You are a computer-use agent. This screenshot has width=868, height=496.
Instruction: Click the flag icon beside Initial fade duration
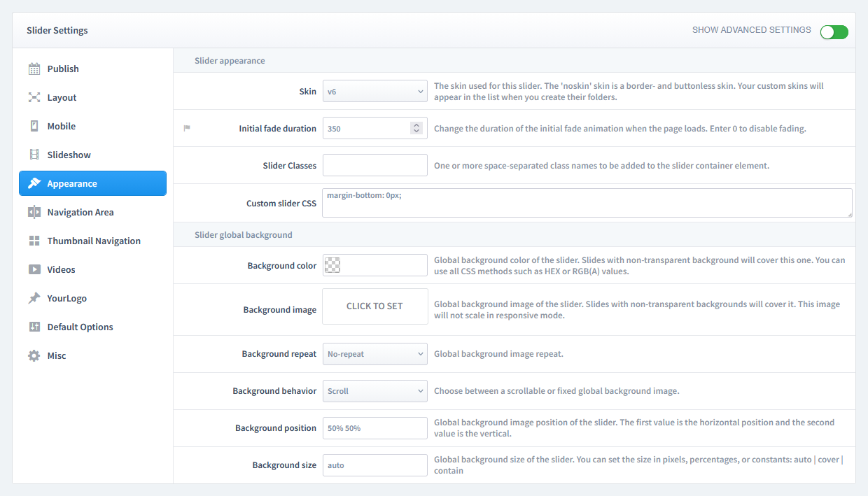(x=185, y=127)
